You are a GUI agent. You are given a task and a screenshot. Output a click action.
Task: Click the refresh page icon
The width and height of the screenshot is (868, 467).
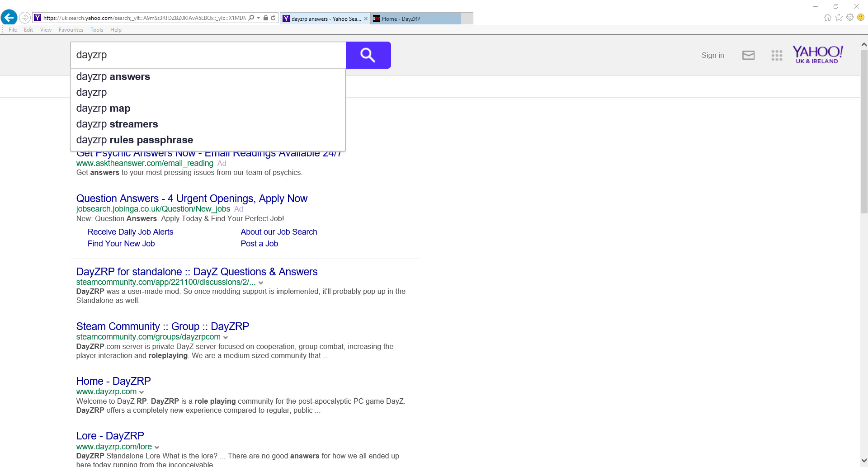click(273, 18)
